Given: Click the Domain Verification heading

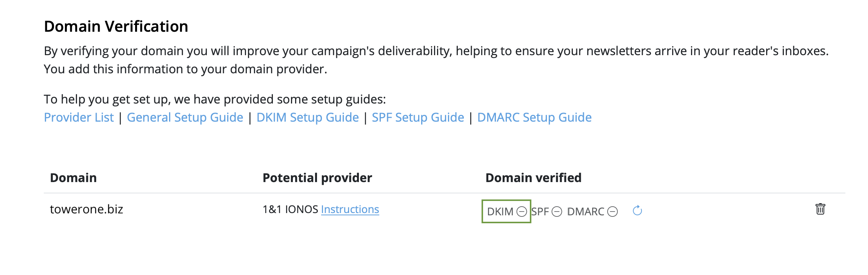Looking at the screenshot, I should point(116,26).
